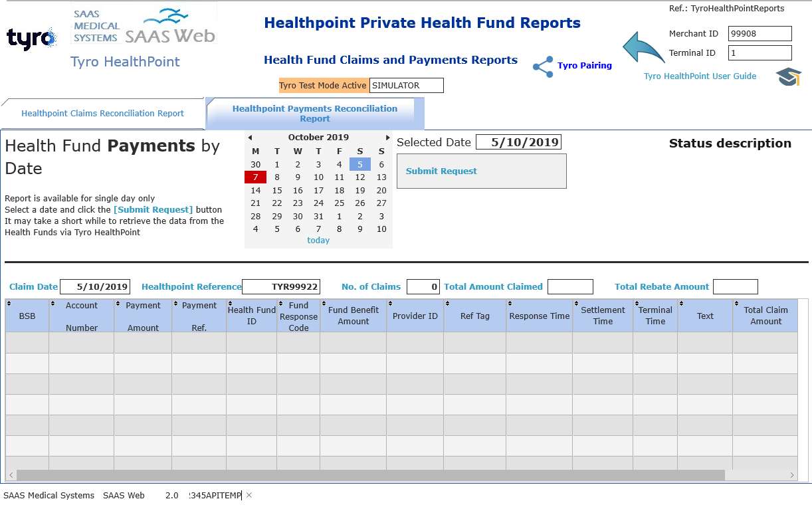Click the Terminal ID field

[760, 53]
